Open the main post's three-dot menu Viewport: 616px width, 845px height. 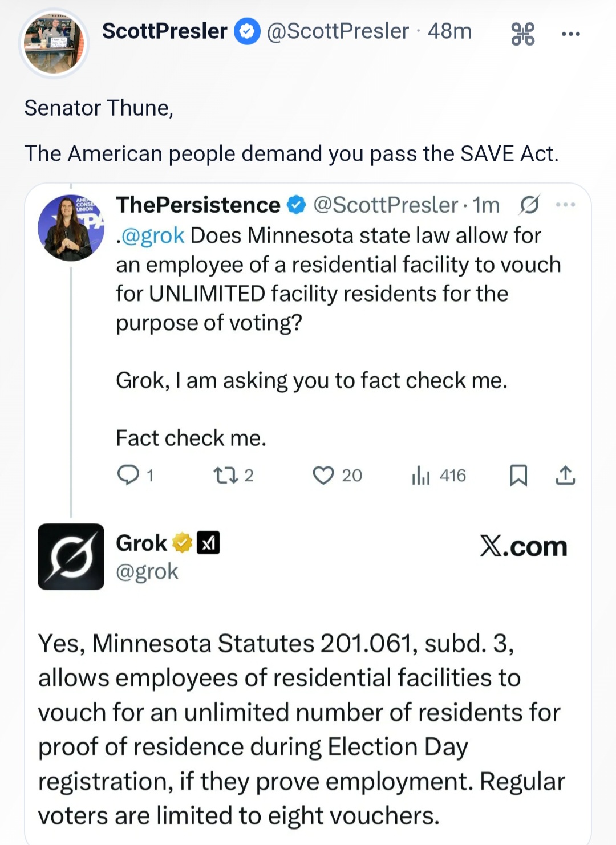(570, 34)
